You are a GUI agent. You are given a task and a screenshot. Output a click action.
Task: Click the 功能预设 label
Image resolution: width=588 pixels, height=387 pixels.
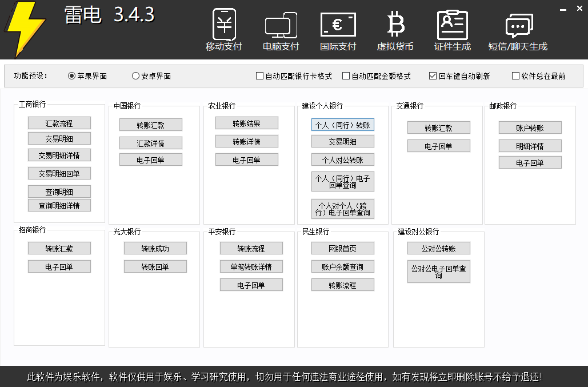click(x=31, y=76)
